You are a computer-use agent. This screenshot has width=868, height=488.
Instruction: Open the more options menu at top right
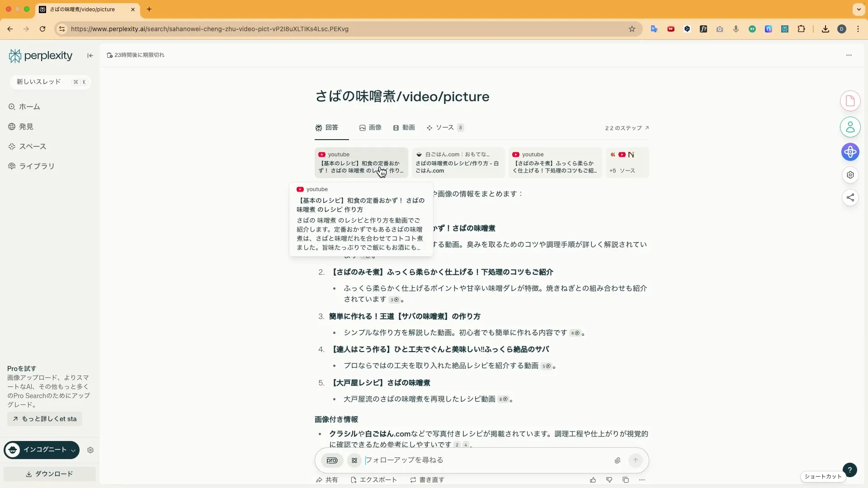[x=849, y=55]
